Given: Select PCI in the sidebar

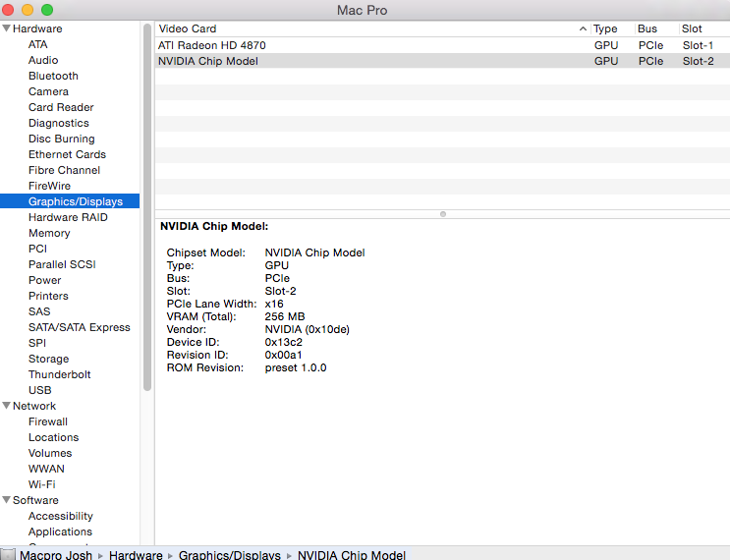Looking at the screenshot, I should coord(37,249).
